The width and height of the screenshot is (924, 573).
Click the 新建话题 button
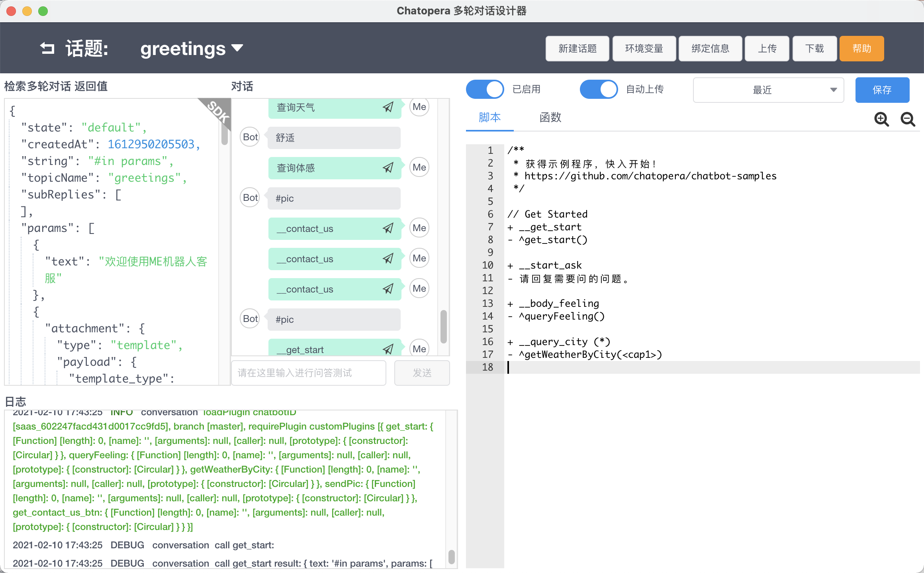point(577,49)
